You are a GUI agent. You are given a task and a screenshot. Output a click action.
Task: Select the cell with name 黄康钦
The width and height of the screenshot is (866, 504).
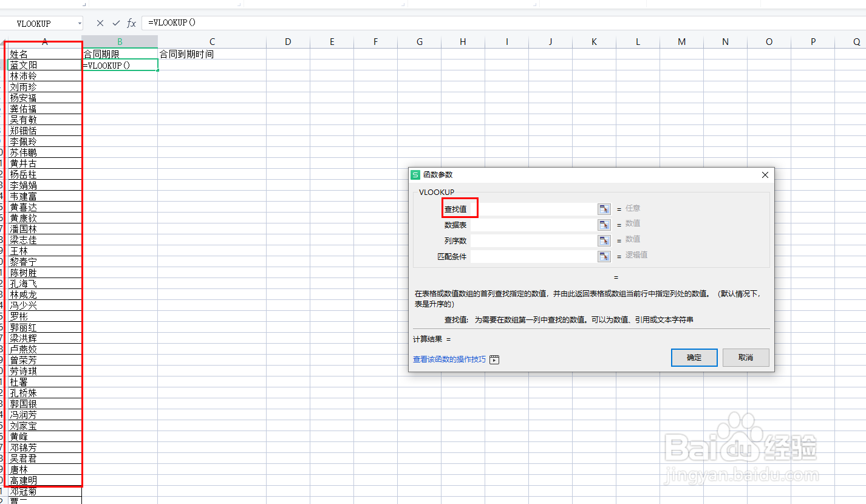click(44, 218)
